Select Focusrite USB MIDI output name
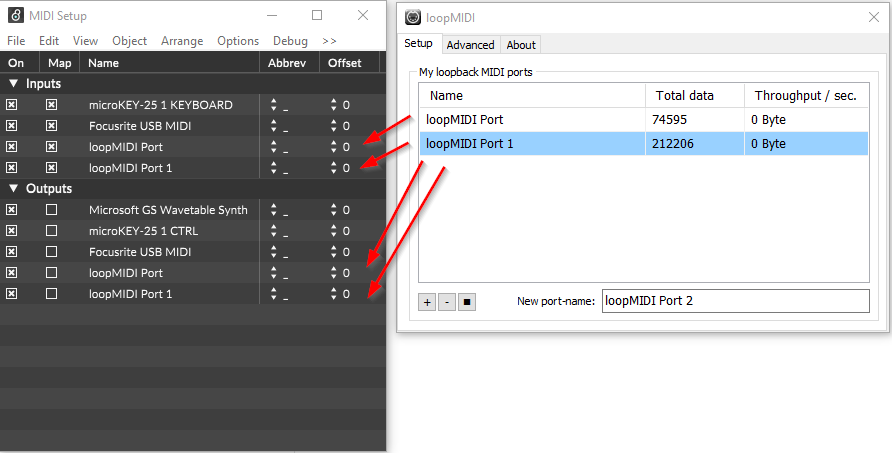 click(140, 252)
